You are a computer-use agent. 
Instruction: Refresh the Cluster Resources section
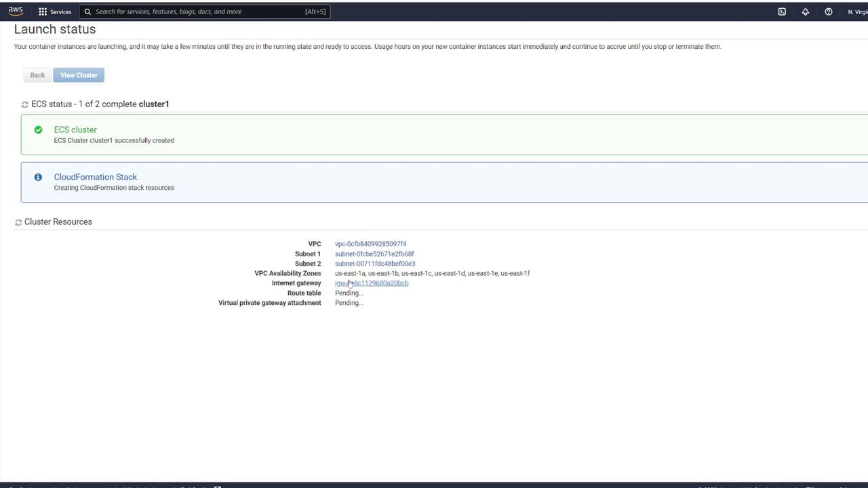pos(18,222)
